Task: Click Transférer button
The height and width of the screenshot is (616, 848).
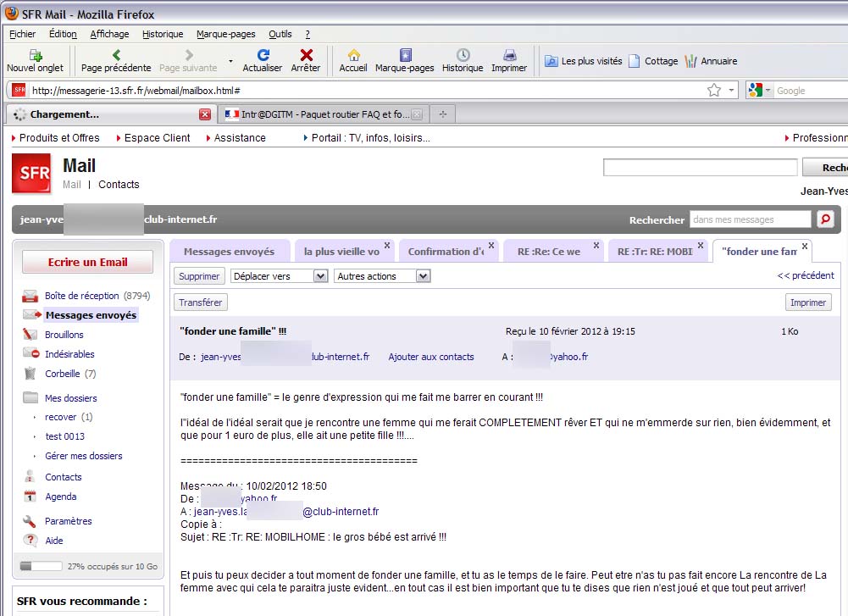Action: pyautogui.click(x=201, y=302)
